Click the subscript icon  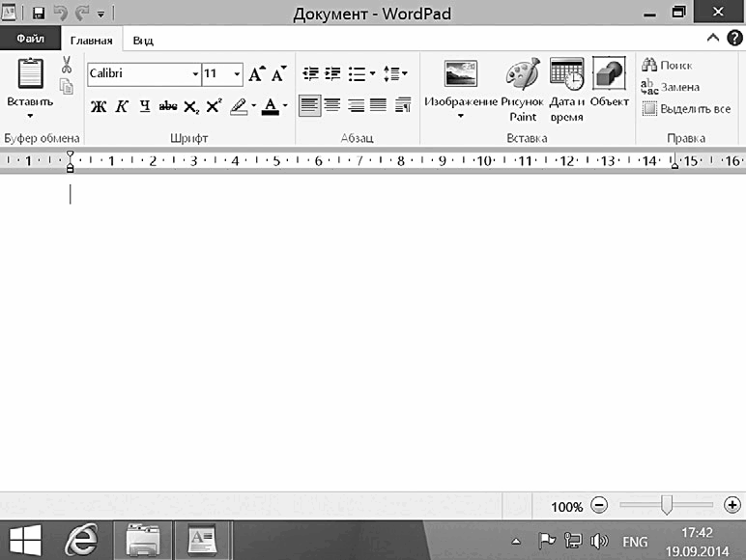191,106
